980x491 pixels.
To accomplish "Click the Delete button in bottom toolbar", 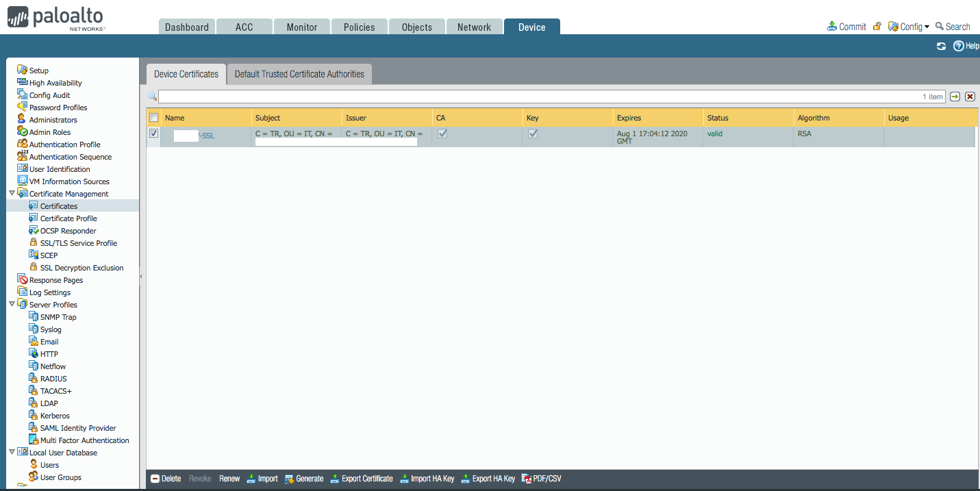I will [165, 479].
